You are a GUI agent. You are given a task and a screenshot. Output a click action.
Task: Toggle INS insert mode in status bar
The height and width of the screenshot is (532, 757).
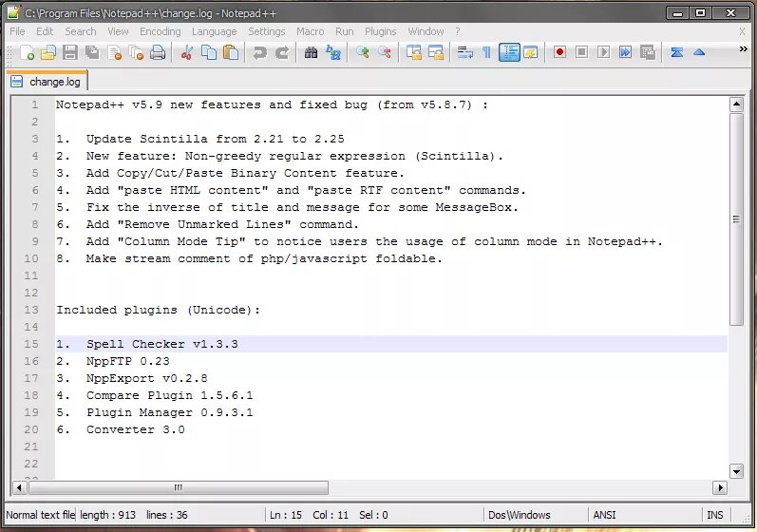pyautogui.click(x=715, y=515)
